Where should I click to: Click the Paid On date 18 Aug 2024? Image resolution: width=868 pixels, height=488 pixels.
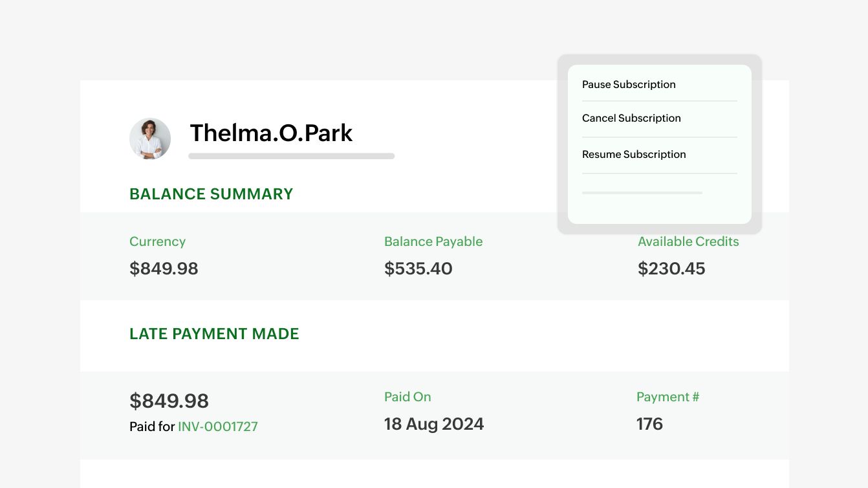coord(434,424)
